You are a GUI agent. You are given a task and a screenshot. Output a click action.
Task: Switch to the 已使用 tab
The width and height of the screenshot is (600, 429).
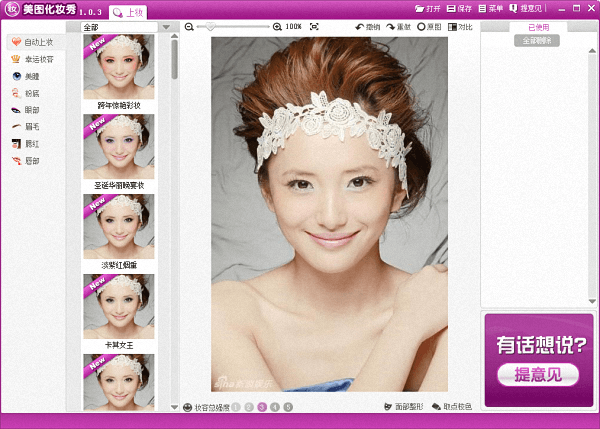click(x=537, y=27)
